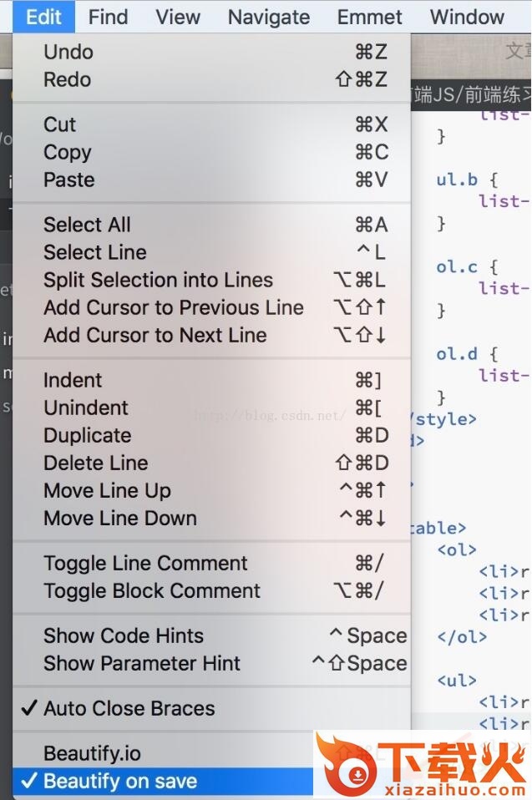Viewport: 532px width, 800px height.
Task: Disable Beautify on save option
Action: click(x=120, y=782)
